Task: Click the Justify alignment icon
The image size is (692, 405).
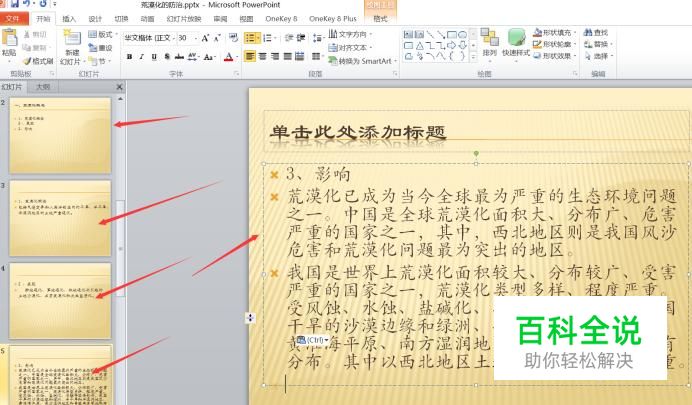Action: point(288,56)
